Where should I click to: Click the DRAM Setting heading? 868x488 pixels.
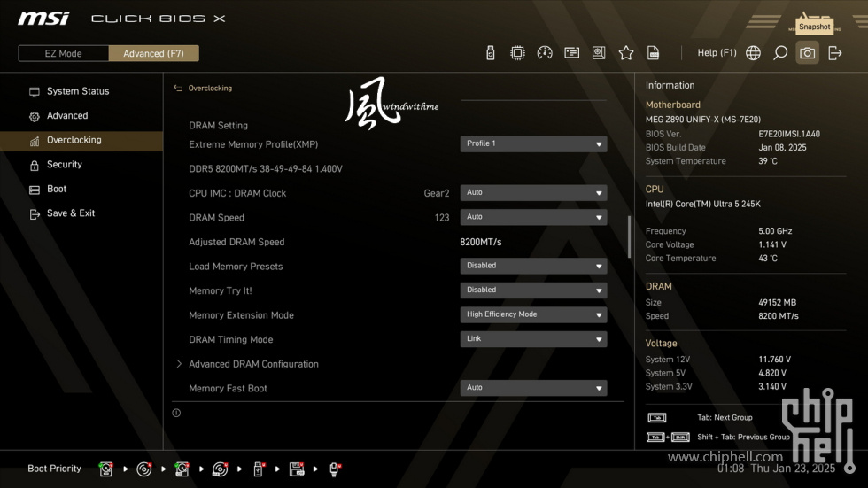pyautogui.click(x=218, y=126)
